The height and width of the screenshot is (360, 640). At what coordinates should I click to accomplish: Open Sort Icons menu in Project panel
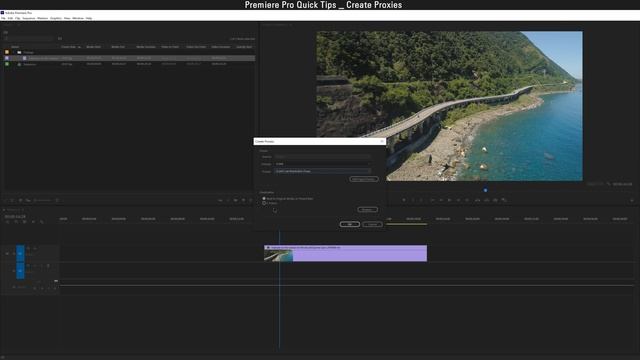58,200
